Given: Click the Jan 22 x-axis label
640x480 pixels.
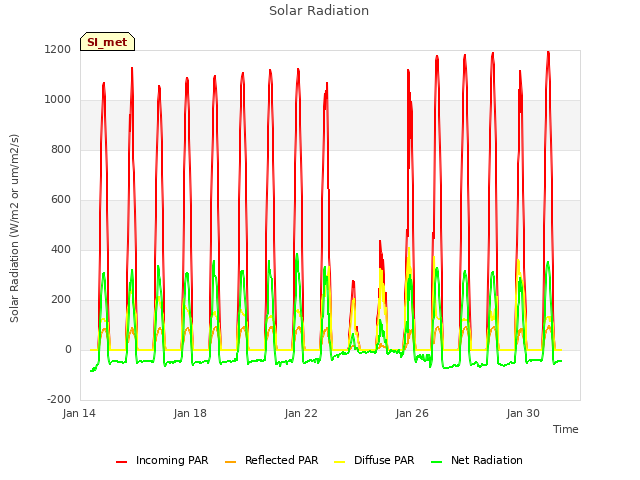Looking at the screenshot, I should click(301, 413).
